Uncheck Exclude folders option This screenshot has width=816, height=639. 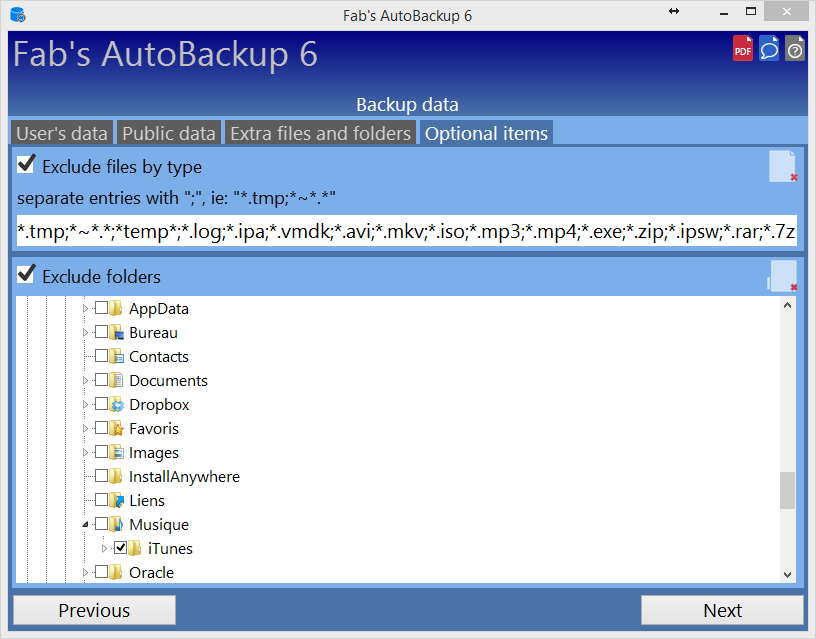pyautogui.click(x=26, y=274)
